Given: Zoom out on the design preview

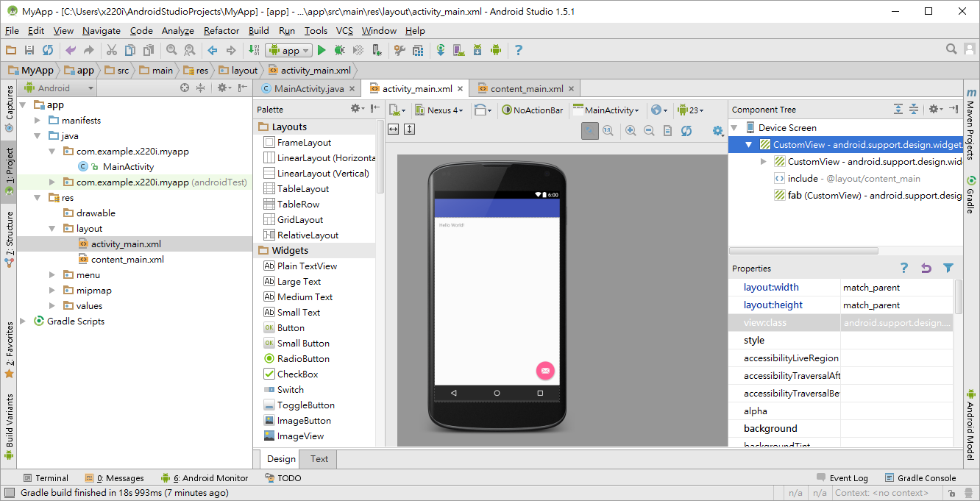Looking at the screenshot, I should 649,130.
